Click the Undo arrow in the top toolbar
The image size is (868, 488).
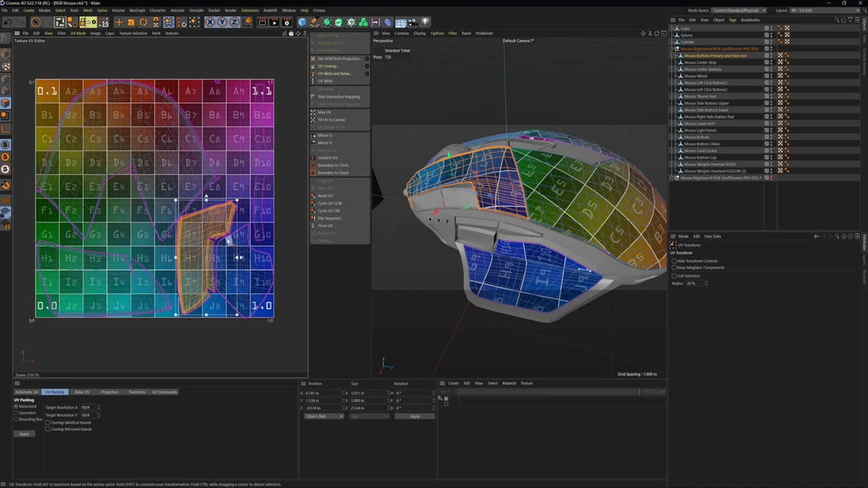pyautogui.click(x=8, y=22)
